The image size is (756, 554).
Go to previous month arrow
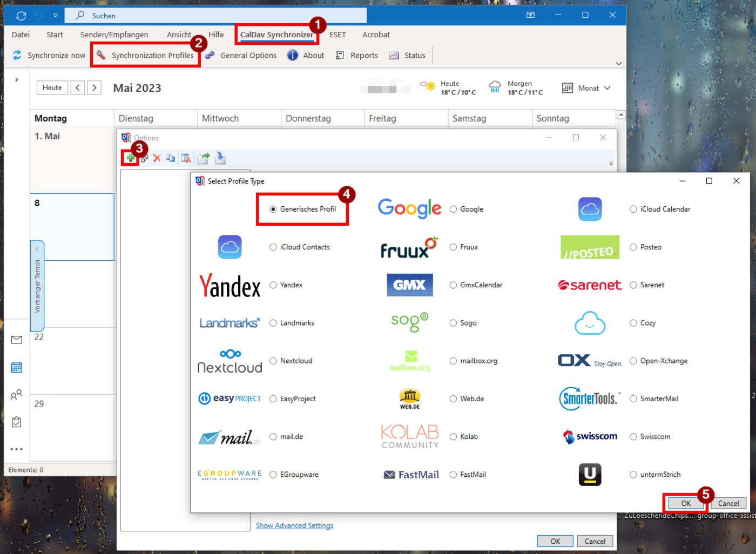(x=78, y=87)
